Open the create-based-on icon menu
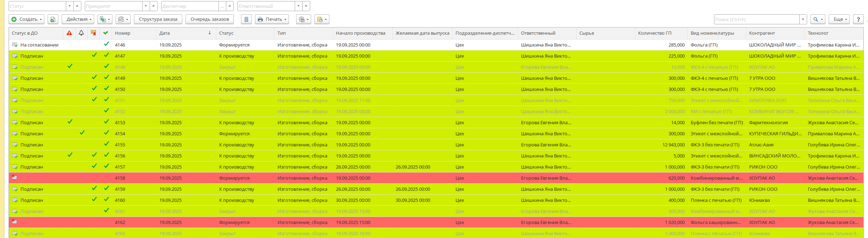The height and width of the screenshot is (238, 868). [105, 19]
